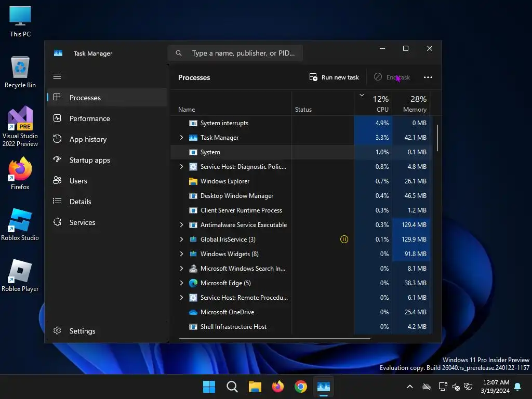Expand the Microsoft Edge (5) group
The image size is (532, 399).
coord(181,283)
